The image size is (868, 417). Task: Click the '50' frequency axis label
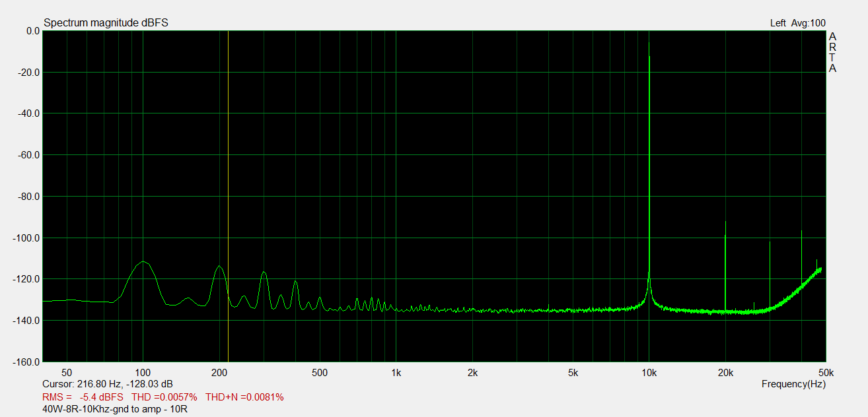pyautogui.click(x=66, y=372)
